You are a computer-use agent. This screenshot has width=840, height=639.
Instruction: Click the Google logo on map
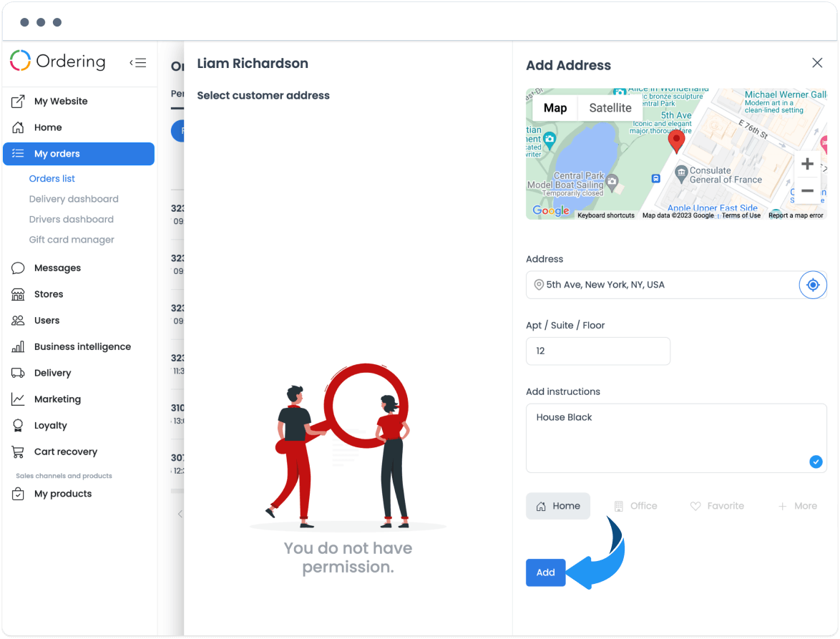point(551,210)
